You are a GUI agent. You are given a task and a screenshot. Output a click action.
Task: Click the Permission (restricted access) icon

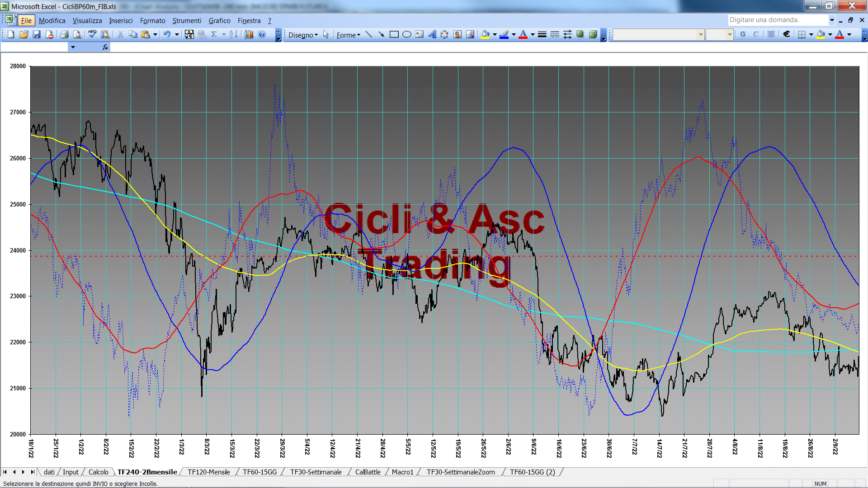click(x=49, y=34)
